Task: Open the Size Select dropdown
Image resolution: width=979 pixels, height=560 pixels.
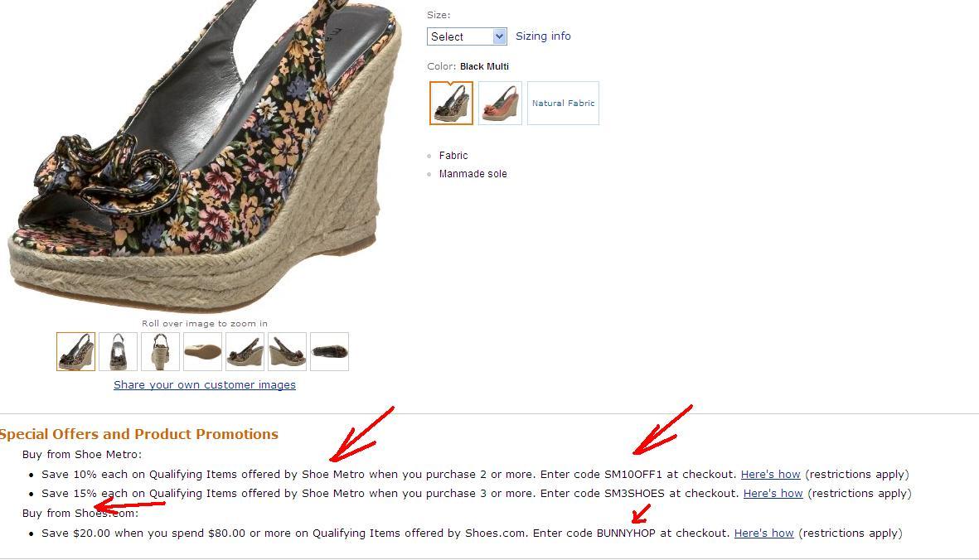Action: [x=467, y=36]
